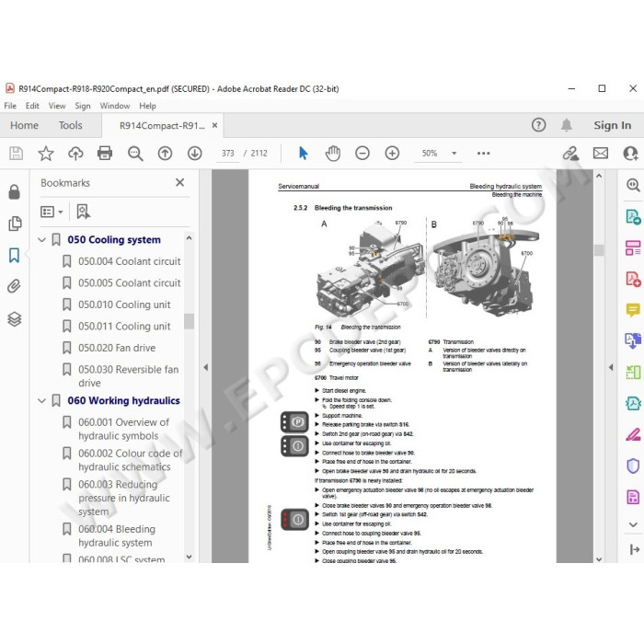
Task: Open the notifications bell
Action: (567, 125)
